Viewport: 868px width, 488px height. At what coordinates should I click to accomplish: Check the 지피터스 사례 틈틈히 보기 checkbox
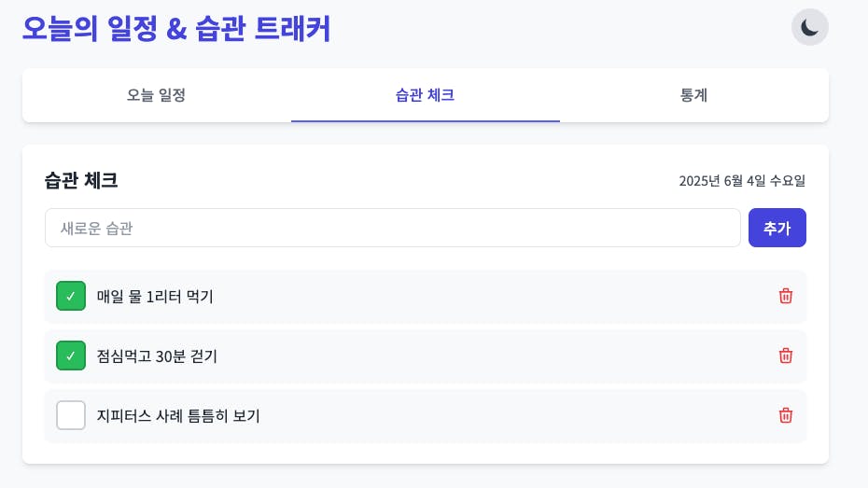pos(71,415)
